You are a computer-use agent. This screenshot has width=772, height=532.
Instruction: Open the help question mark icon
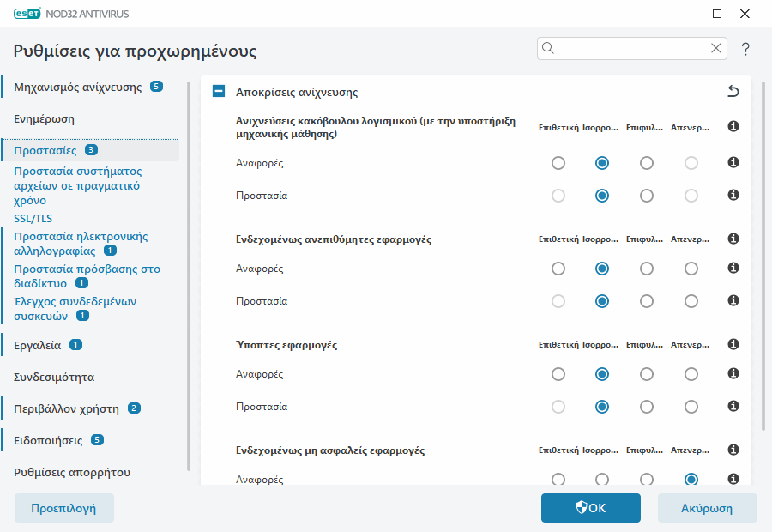tap(745, 49)
